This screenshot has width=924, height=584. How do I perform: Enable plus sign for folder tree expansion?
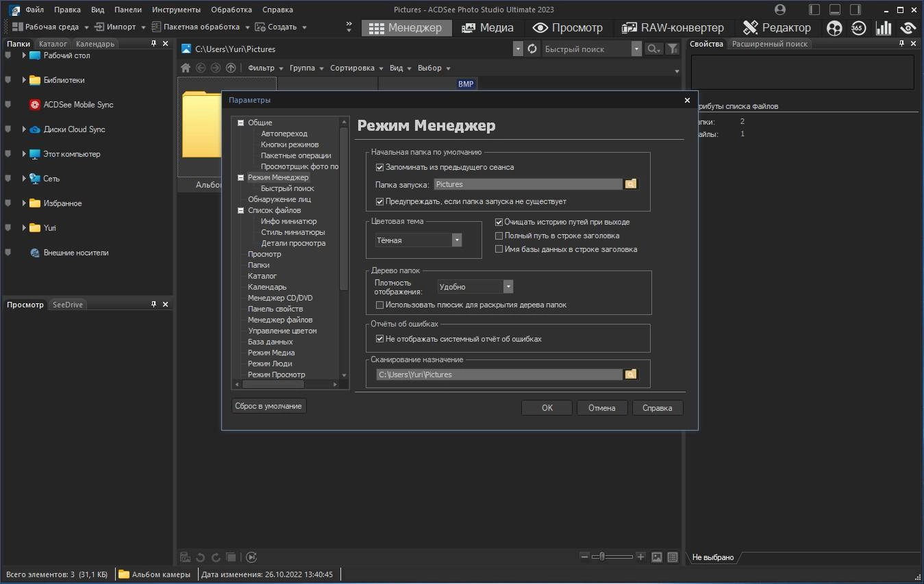(x=379, y=305)
